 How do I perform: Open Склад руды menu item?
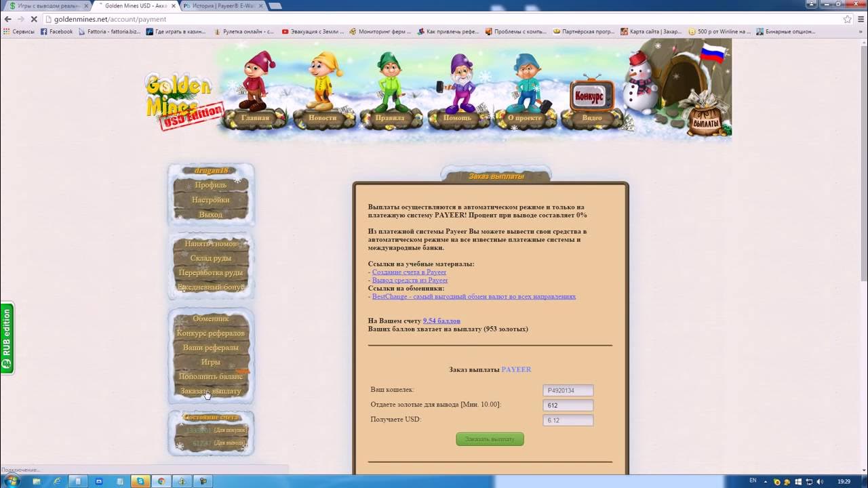pyautogui.click(x=211, y=258)
